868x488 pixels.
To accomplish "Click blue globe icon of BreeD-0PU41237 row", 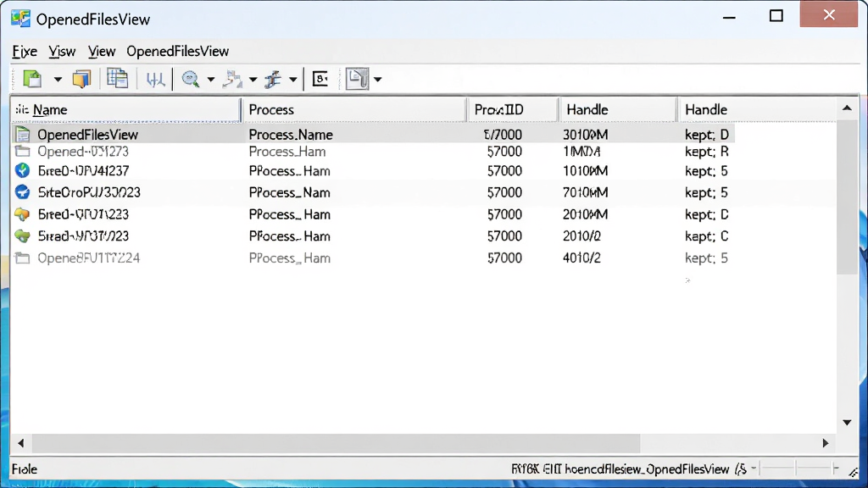I will tap(23, 170).
